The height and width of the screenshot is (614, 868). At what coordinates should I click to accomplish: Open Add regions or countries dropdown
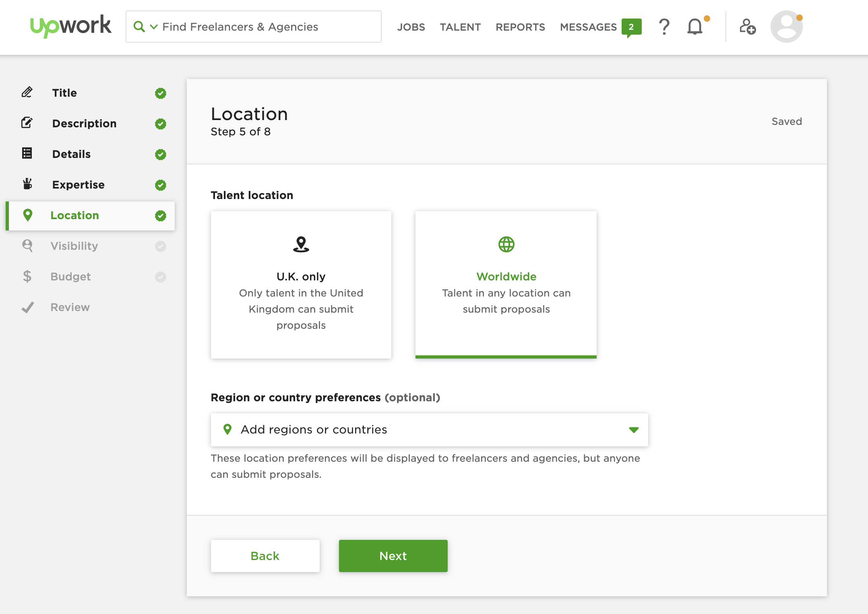coord(429,429)
